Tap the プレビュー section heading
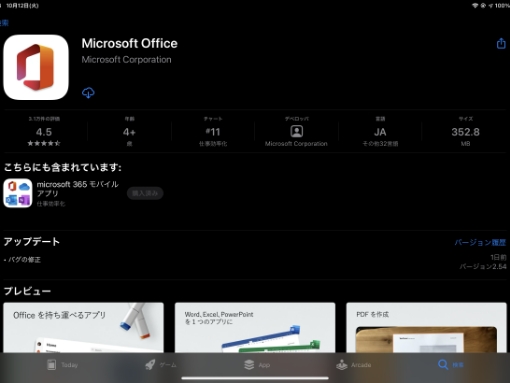Image resolution: width=510 pixels, height=383 pixels. pyautogui.click(x=27, y=291)
